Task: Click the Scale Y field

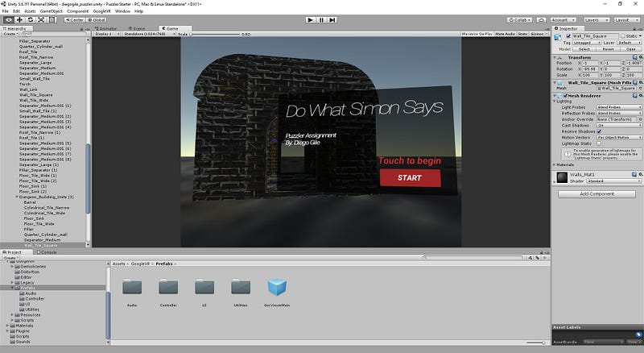Action: [614, 75]
